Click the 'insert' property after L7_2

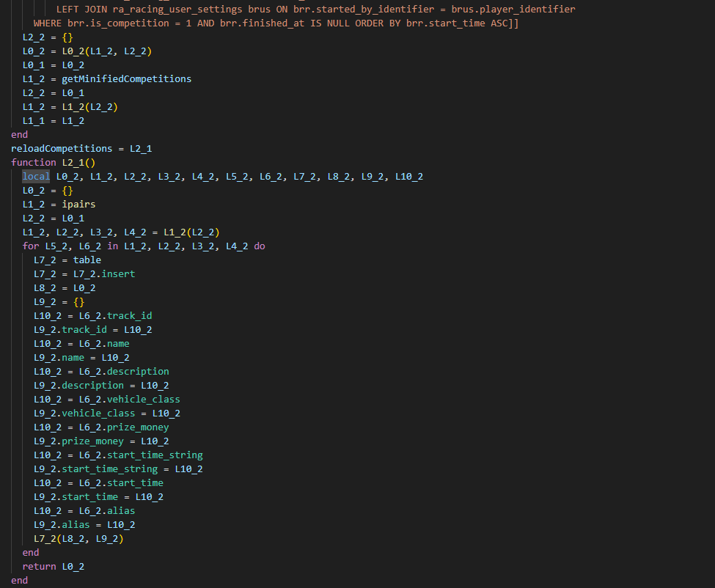tap(118, 273)
